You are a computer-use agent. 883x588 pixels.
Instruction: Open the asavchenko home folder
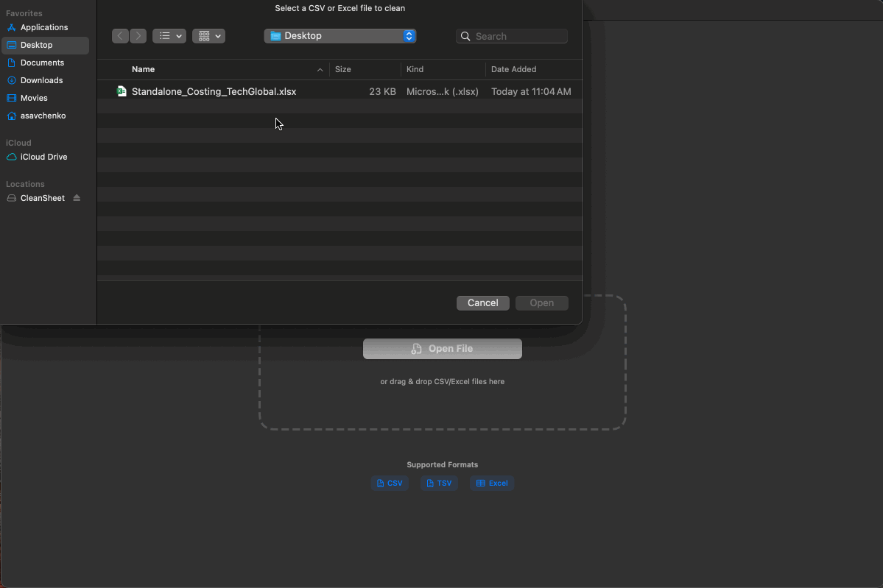[x=41, y=116]
